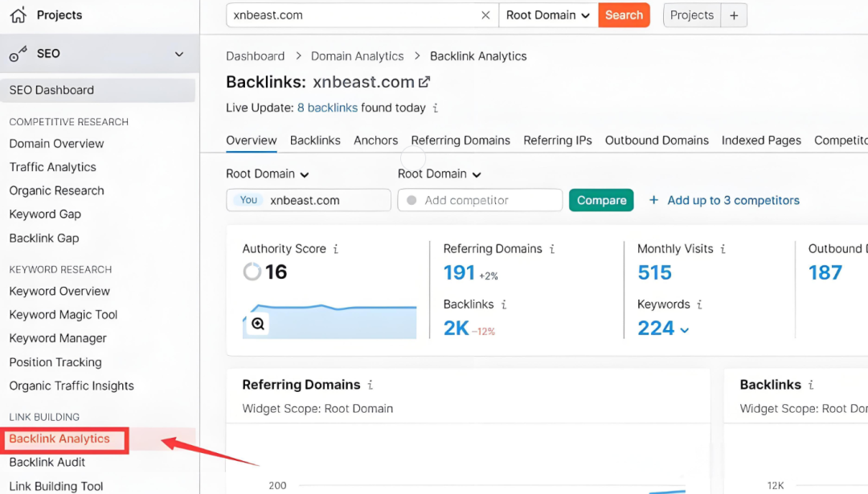Go to Dashboard breadcrumb
868x494 pixels.
click(256, 56)
